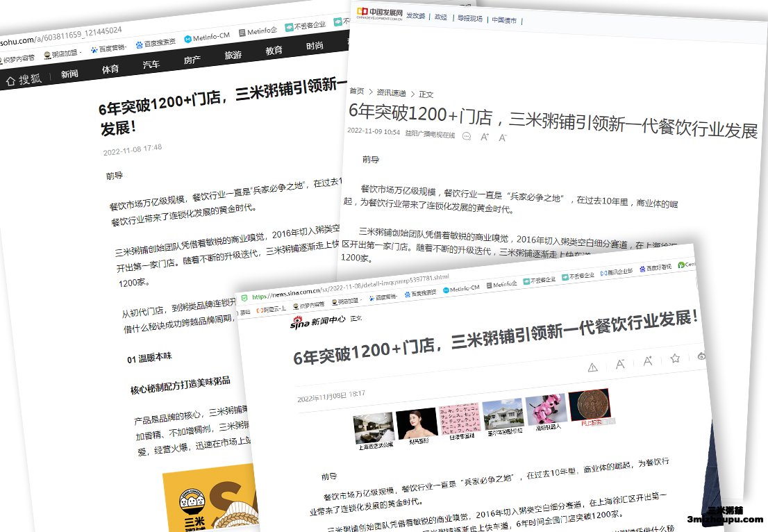This screenshot has width=768, height=532.
Task: Click the 三米粥铺 yellow brand image
Action: click(x=210, y=497)
